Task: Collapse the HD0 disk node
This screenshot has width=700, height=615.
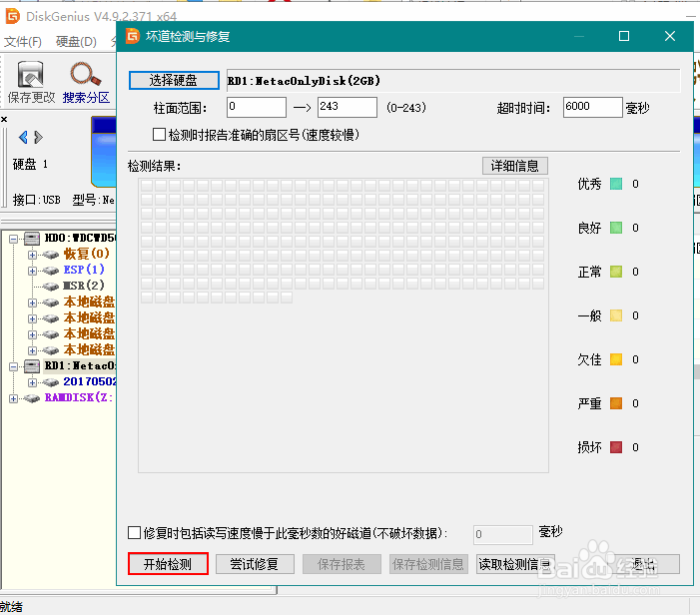Action: [13, 239]
